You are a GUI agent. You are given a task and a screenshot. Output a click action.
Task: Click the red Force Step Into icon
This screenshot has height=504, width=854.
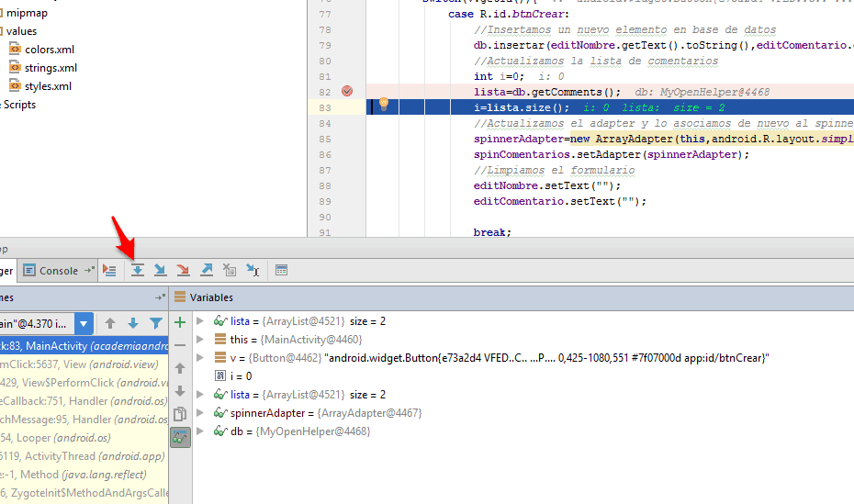point(183,270)
